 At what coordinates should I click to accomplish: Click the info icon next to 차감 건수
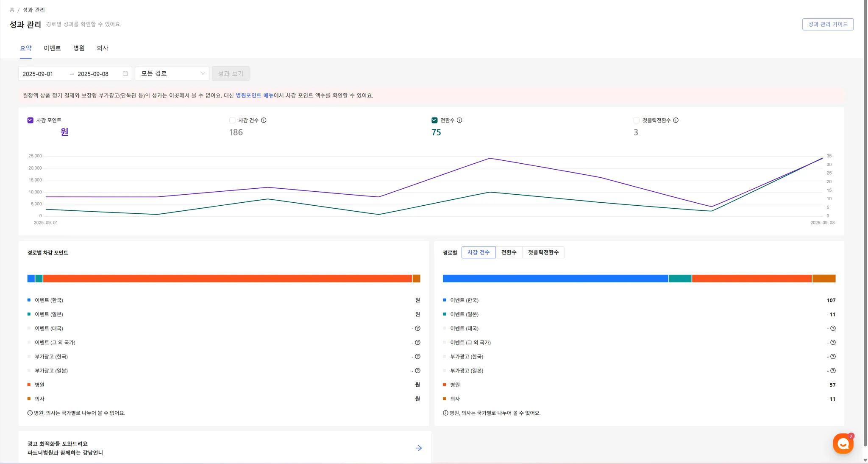(x=264, y=120)
